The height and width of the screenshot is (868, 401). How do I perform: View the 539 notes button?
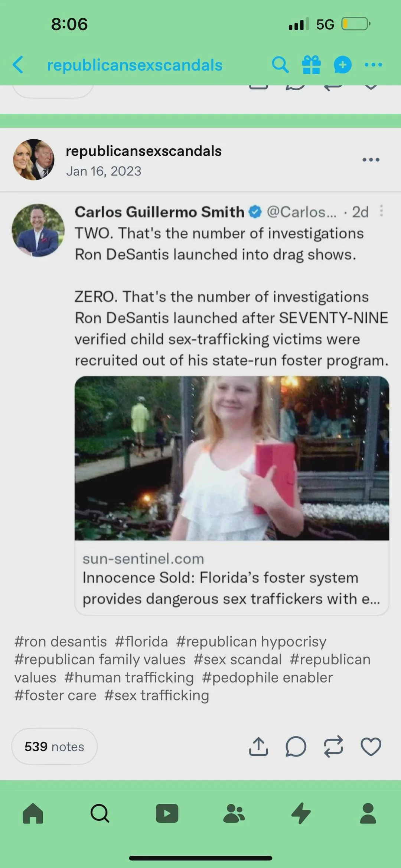coord(54,746)
